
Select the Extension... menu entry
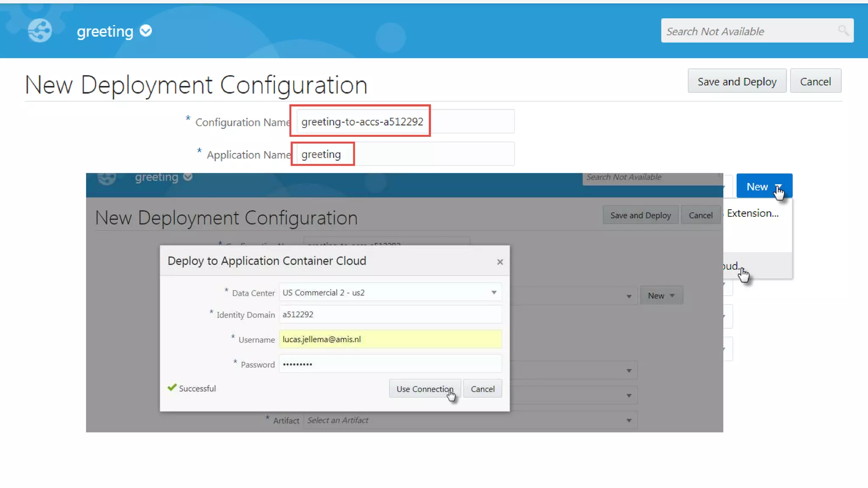tap(753, 213)
